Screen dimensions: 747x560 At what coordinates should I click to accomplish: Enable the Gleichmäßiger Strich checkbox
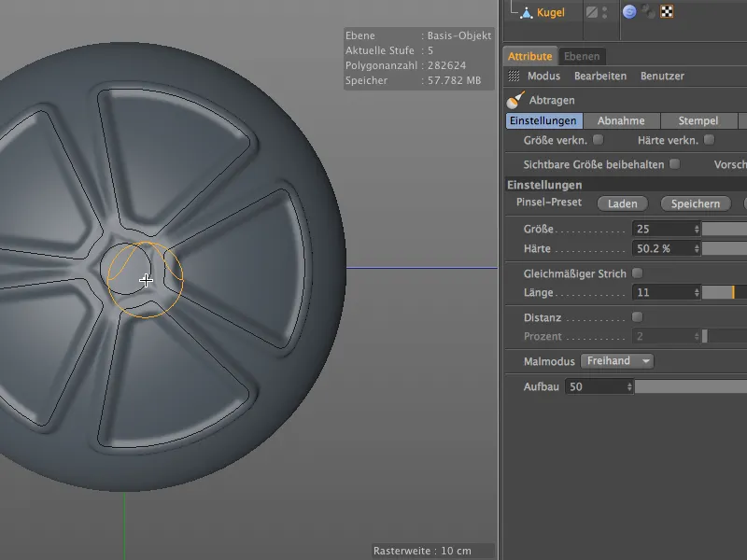click(637, 273)
